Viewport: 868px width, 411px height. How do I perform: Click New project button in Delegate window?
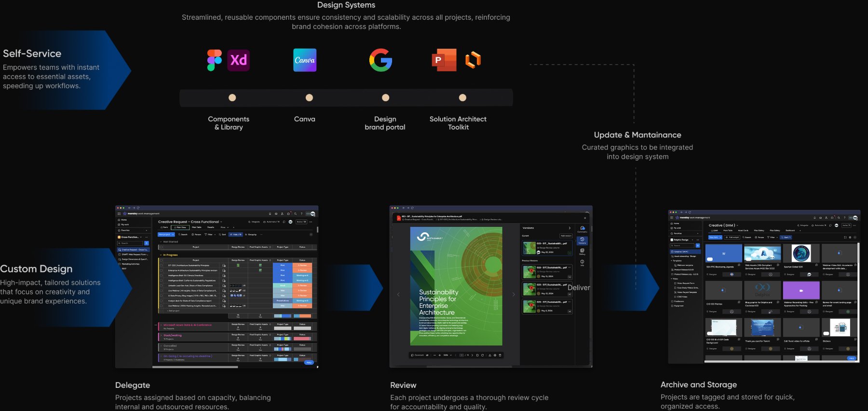click(166, 235)
